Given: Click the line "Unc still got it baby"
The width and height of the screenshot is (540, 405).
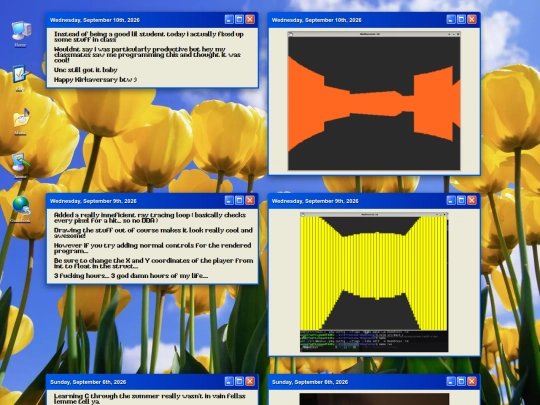Looking at the screenshot, I should [86, 70].
